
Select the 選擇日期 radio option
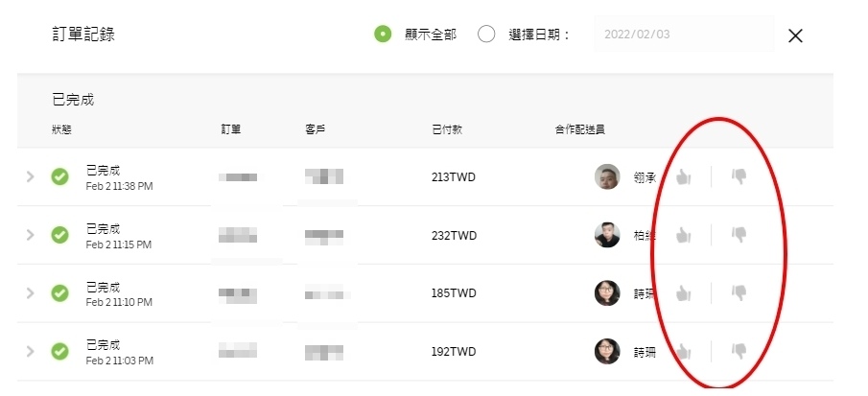(486, 35)
